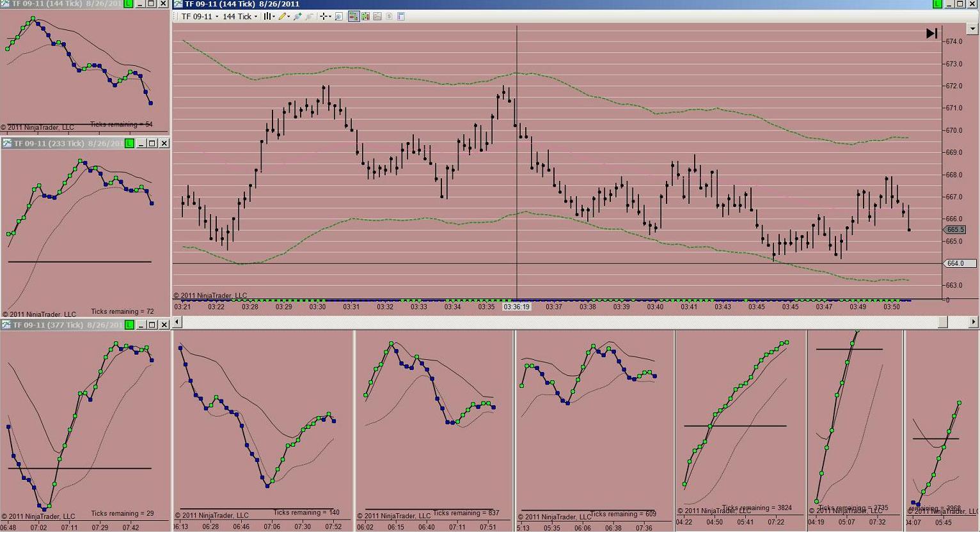Toggle the green L link button of 233 Tick window
This screenshot has height=533, width=980.
129,143
